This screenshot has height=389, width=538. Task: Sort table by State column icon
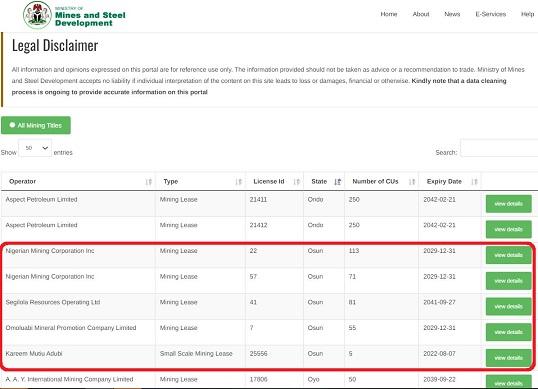point(338,182)
